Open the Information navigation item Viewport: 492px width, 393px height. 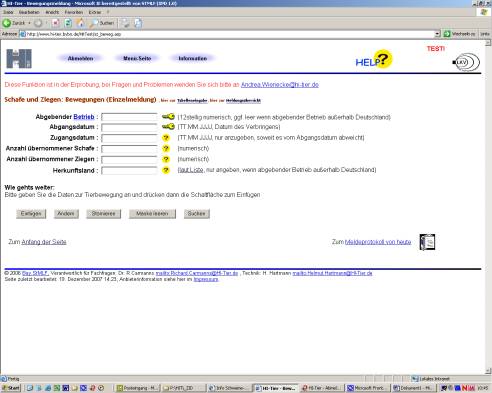[193, 59]
